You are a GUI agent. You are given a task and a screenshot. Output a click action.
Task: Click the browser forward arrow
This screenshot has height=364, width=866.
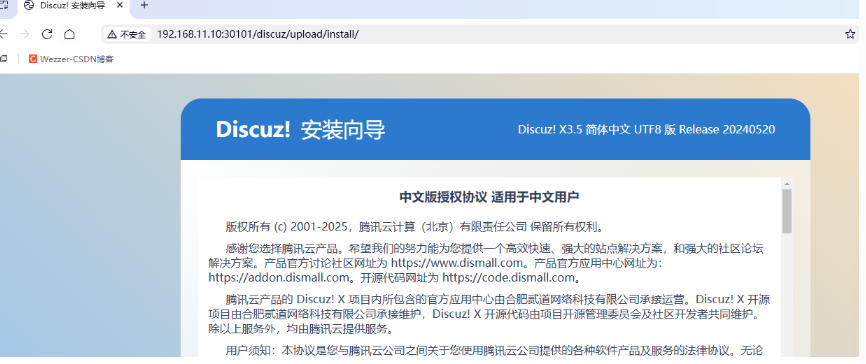24,34
